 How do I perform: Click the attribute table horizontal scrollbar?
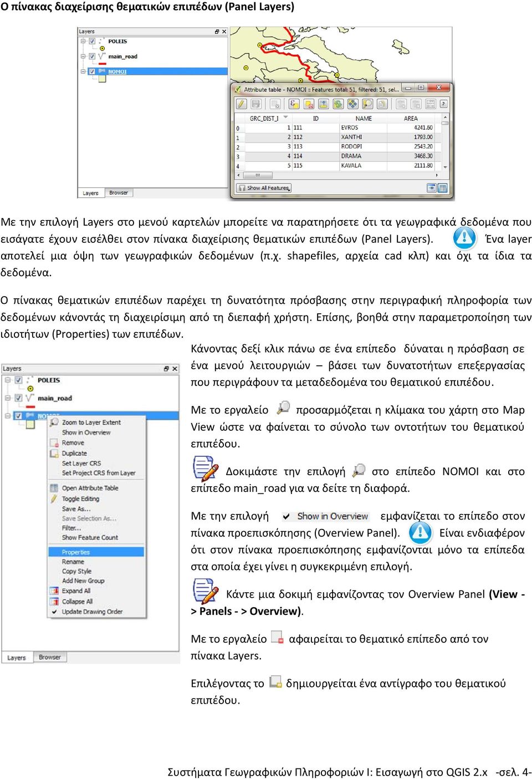coord(337,175)
